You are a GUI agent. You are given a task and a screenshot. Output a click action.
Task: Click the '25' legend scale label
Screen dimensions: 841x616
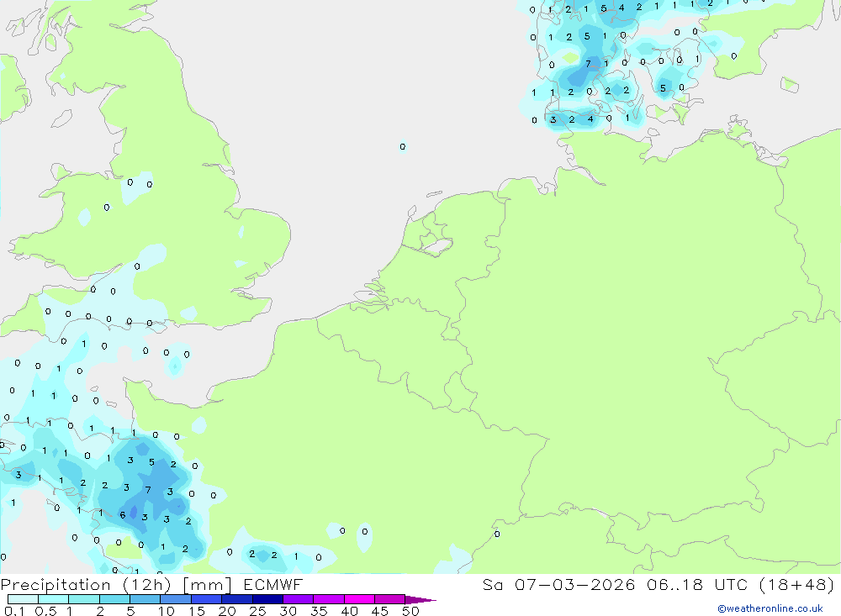[x=257, y=611]
